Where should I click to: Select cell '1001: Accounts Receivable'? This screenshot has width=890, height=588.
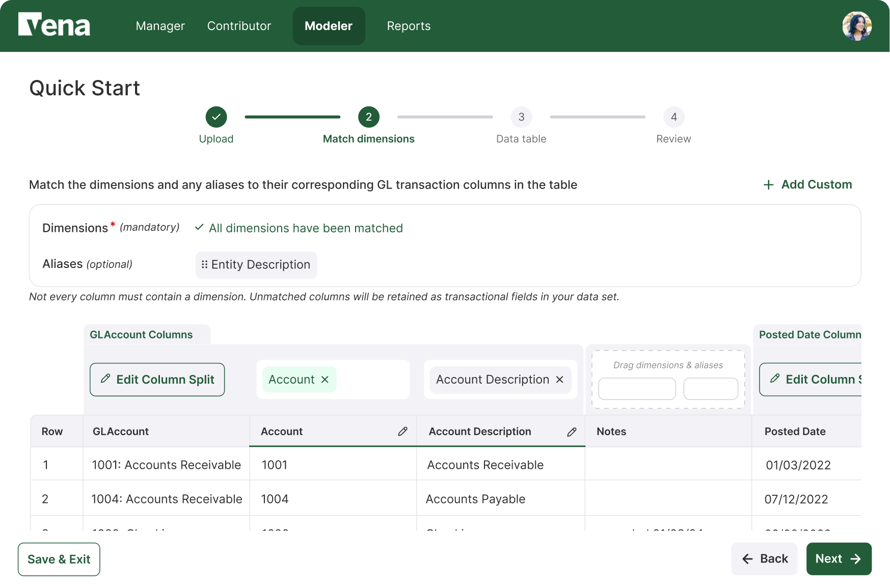(x=166, y=465)
